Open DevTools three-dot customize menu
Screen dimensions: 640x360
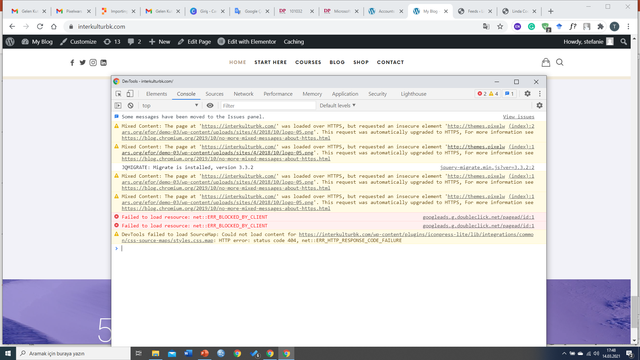(540, 93)
